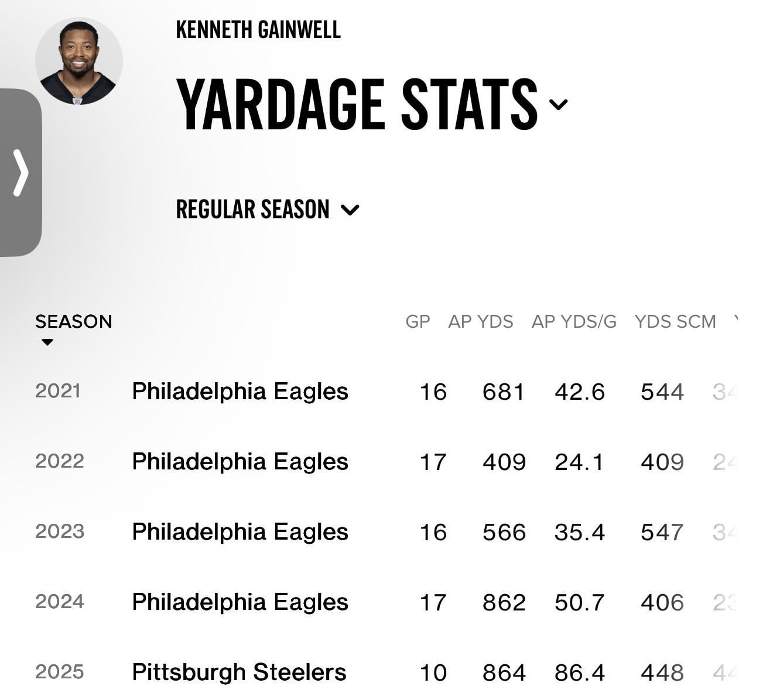Select the 2021 Philadelphia Eagles row
773x700 pixels.
[x=240, y=392]
